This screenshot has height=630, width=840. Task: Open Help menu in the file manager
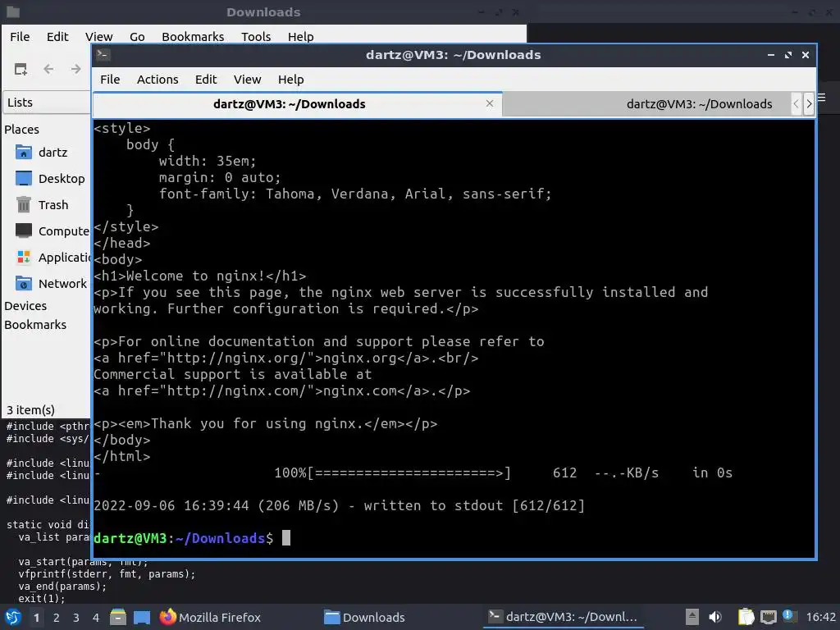click(x=300, y=36)
